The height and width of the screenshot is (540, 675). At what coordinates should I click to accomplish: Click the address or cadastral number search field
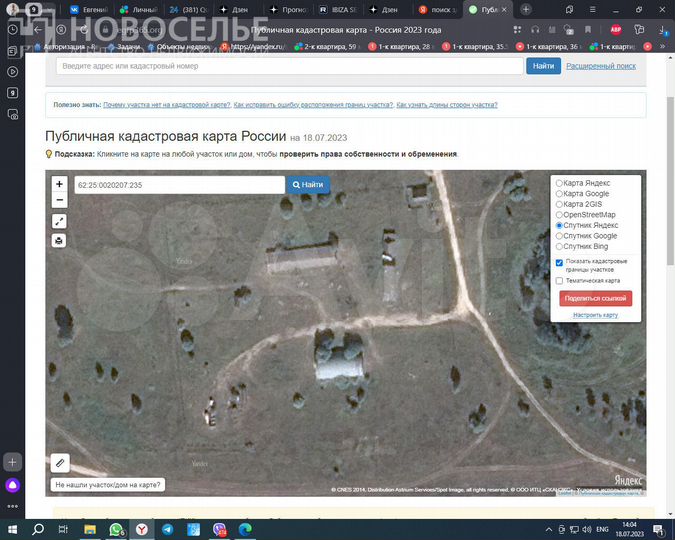coord(290,66)
